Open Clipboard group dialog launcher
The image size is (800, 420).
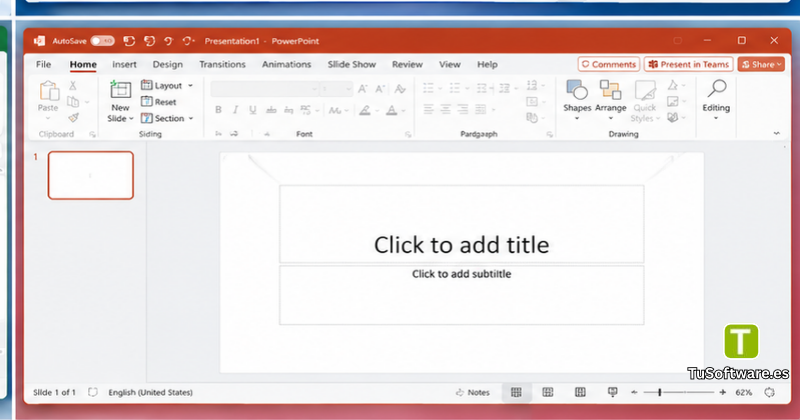coord(92,134)
